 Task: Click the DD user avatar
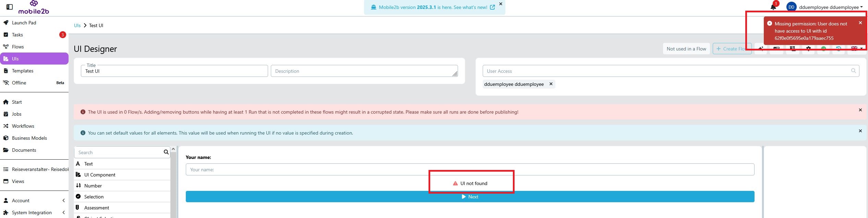(791, 7)
